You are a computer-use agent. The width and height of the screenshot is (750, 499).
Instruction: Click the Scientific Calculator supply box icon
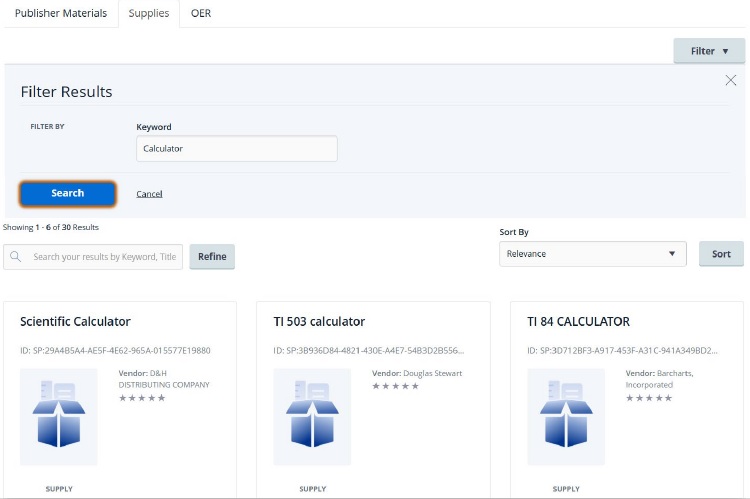tap(59, 416)
